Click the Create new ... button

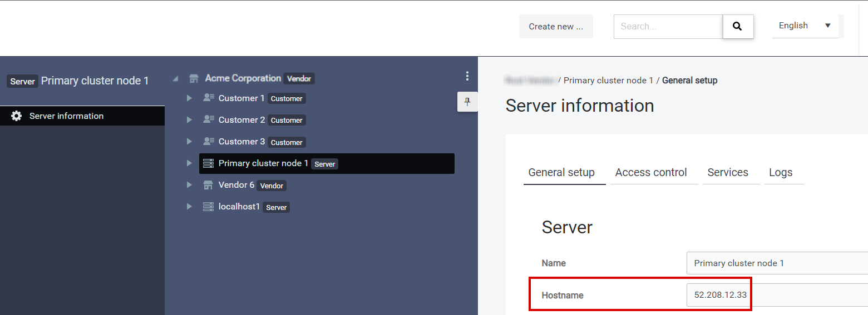(556, 27)
